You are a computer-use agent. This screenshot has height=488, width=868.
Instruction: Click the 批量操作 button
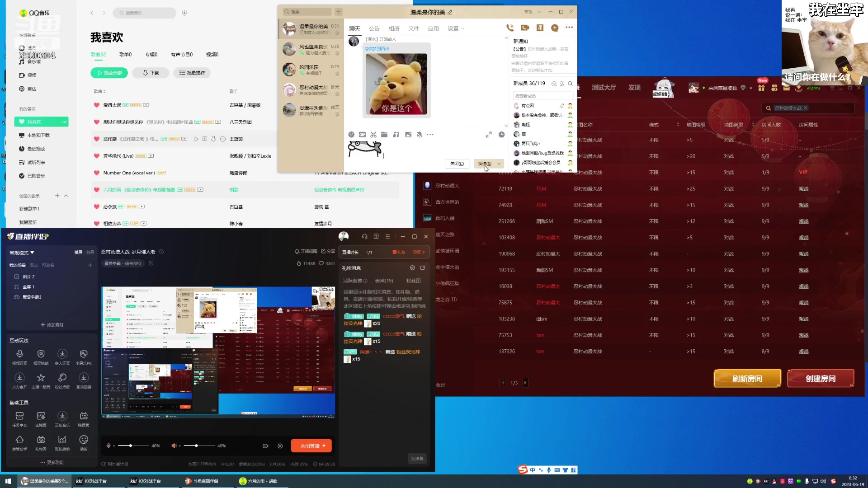192,73
